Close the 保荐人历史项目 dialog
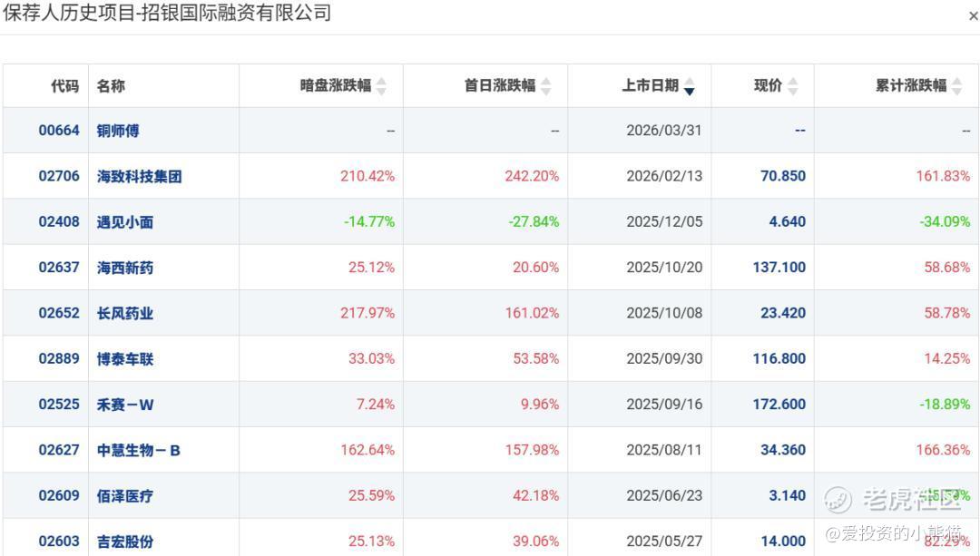This screenshot has width=980, height=556. (x=973, y=17)
